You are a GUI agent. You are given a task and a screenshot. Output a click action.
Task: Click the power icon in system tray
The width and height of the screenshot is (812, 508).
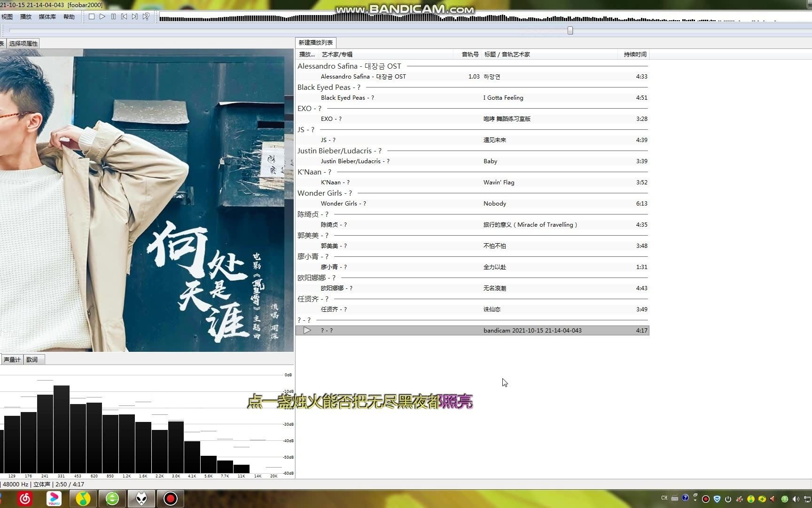(x=728, y=499)
